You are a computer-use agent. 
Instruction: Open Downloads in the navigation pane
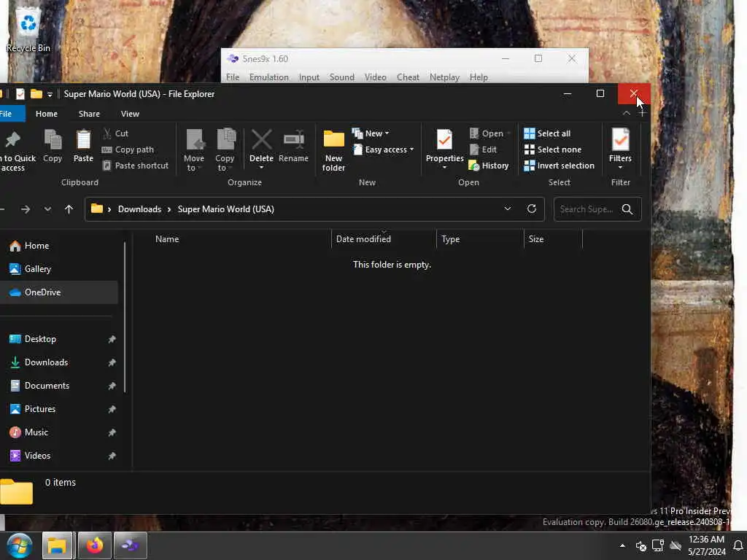pyautogui.click(x=59, y=362)
